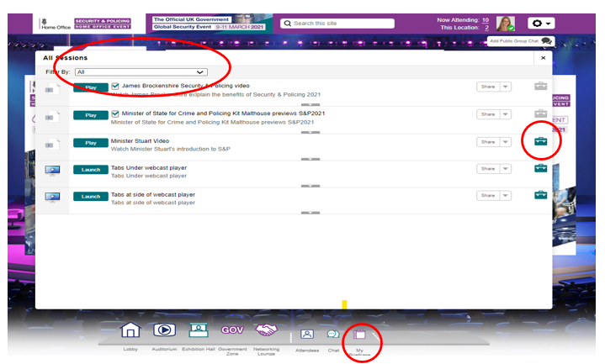The image size is (605, 364).
Task: Add Minister Stuart Video to briefcase
Action: coord(540,141)
